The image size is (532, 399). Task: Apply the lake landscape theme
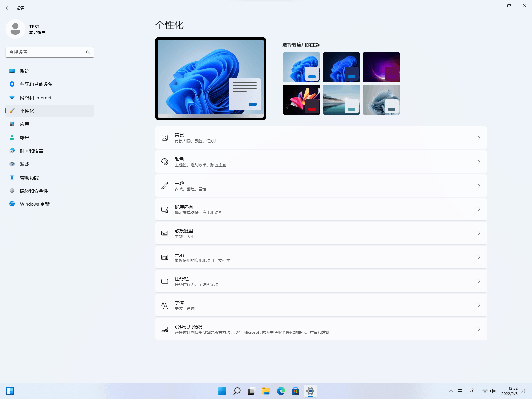pyautogui.click(x=341, y=100)
